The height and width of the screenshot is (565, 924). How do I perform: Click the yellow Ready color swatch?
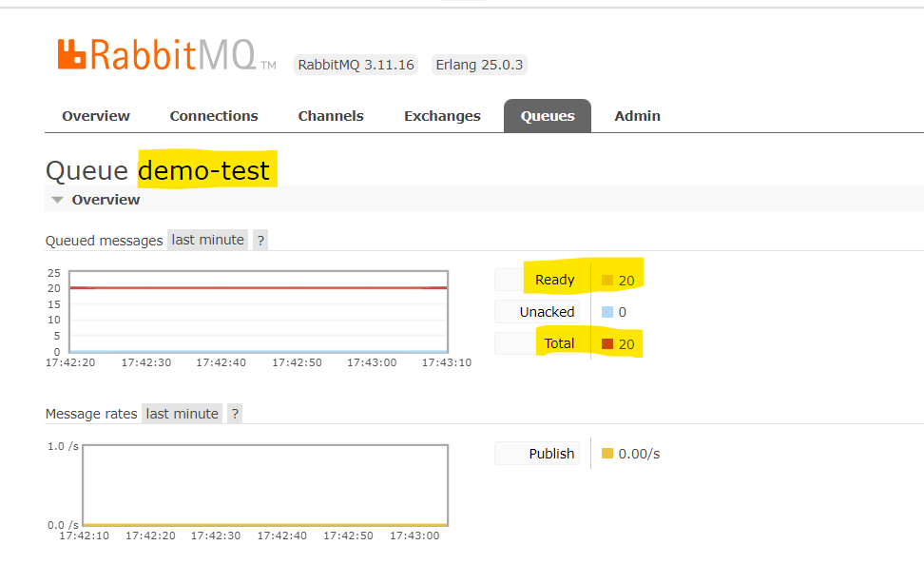pyautogui.click(x=607, y=281)
